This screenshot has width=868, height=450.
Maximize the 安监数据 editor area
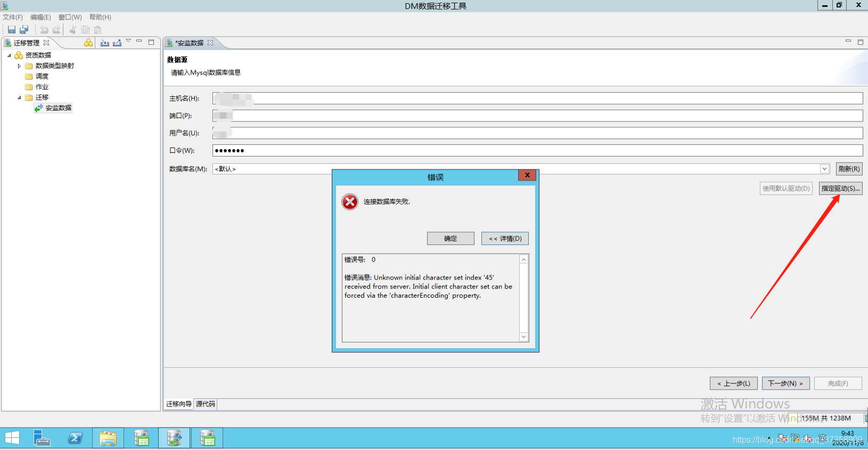click(x=861, y=42)
